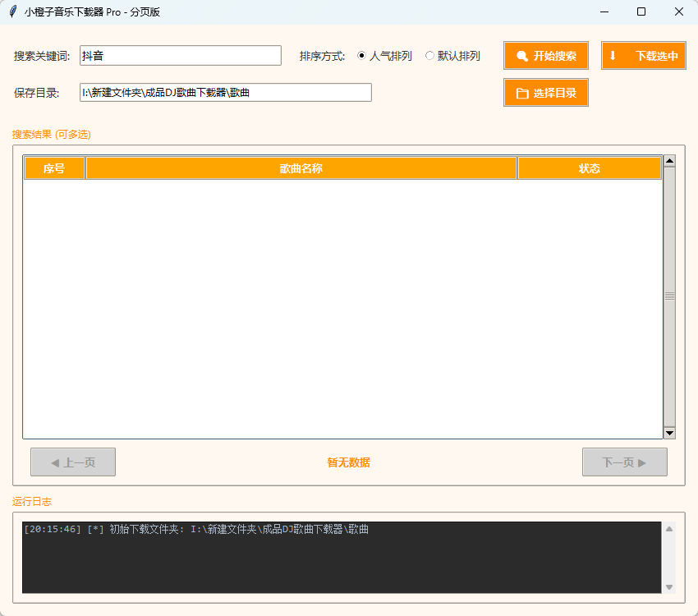Click the feather app icon in title bar

[x=13, y=11]
